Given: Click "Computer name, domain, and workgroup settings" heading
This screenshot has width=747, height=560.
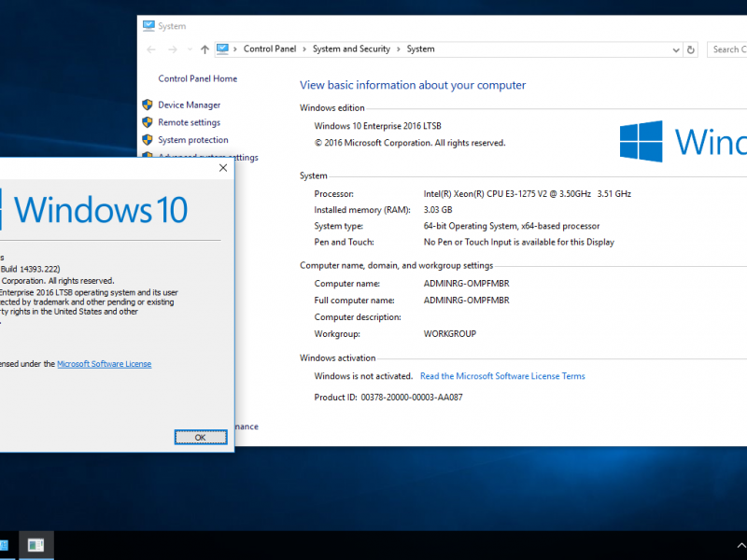Looking at the screenshot, I should tap(396, 266).
